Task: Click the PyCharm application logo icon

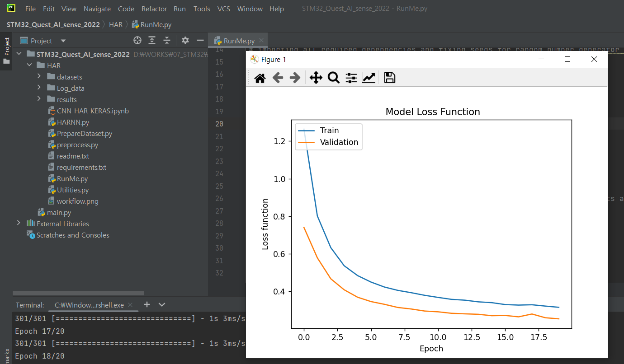Action: tap(11, 8)
